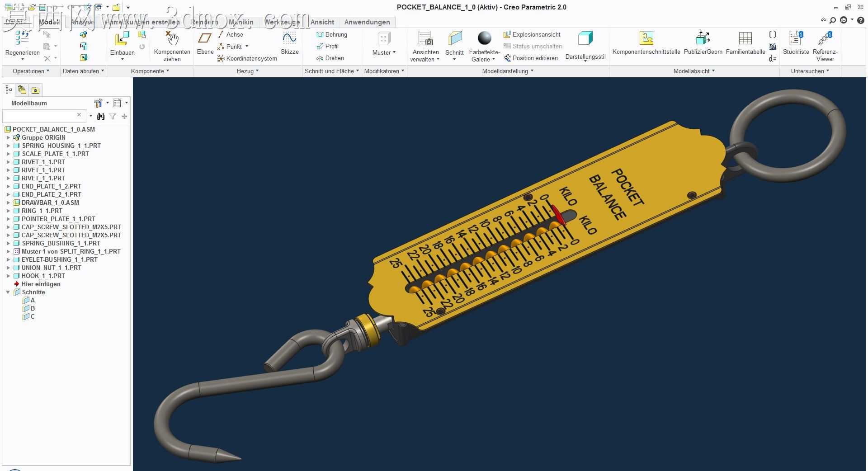Click the Hier einfügen insert marker
868x471 pixels.
coord(41,284)
